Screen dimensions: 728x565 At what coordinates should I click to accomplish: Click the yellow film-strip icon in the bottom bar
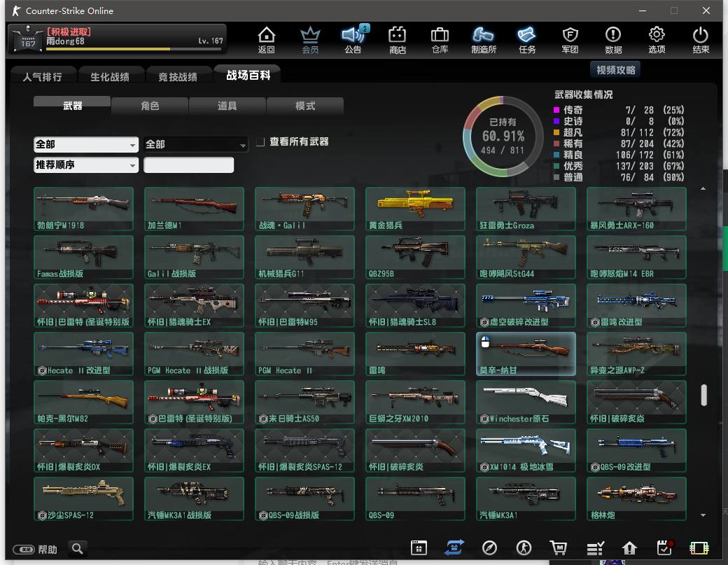699,549
